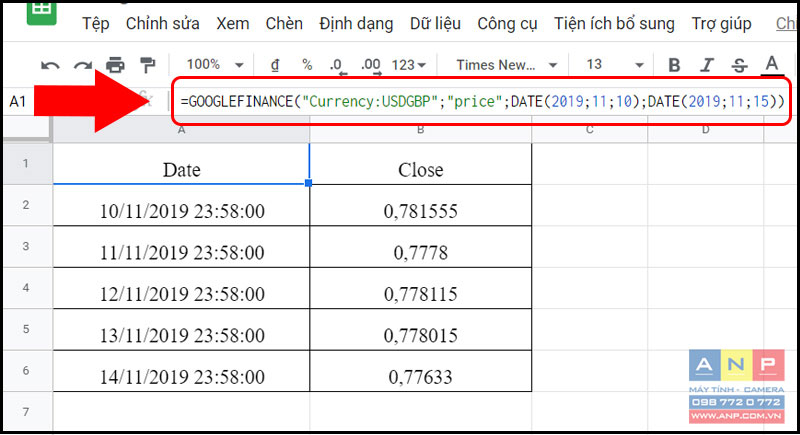Open the text color picker
The width and height of the screenshot is (800, 435).
click(x=772, y=65)
